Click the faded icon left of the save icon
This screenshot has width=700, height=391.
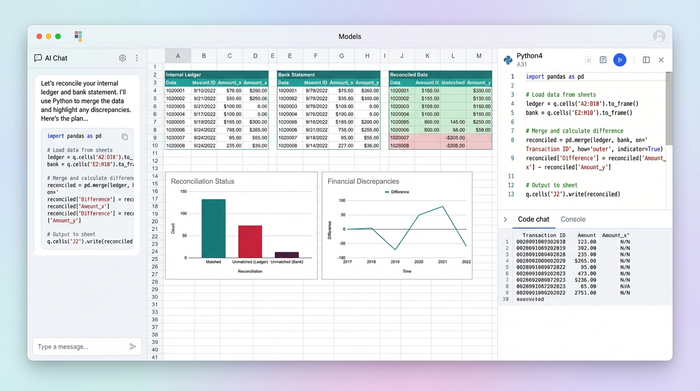tap(588, 60)
